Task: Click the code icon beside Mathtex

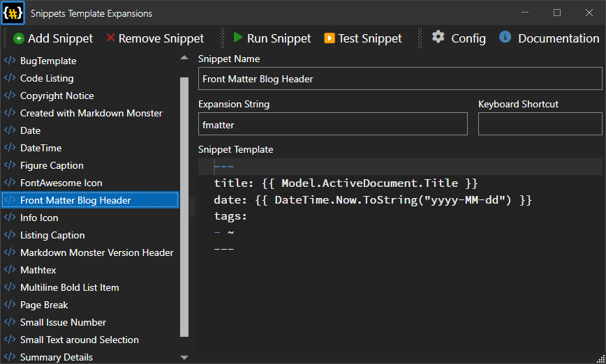Action: point(10,269)
